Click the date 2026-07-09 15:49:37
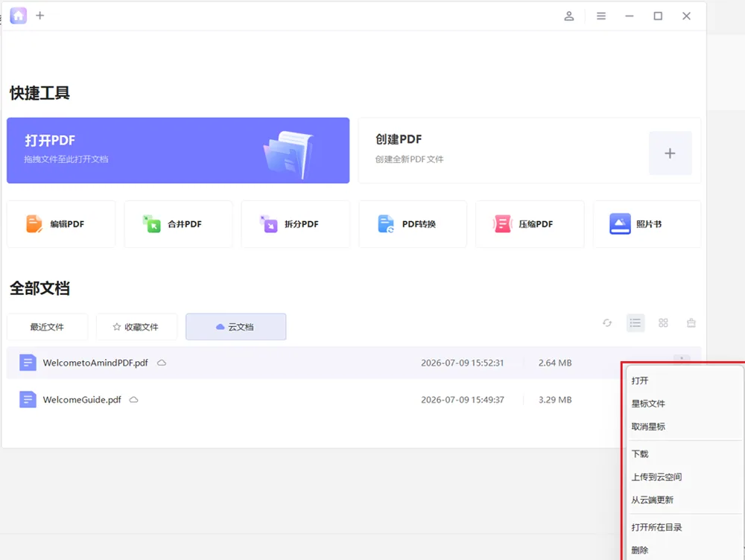The height and width of the screenshot is (560, 745). click(463, 400)
